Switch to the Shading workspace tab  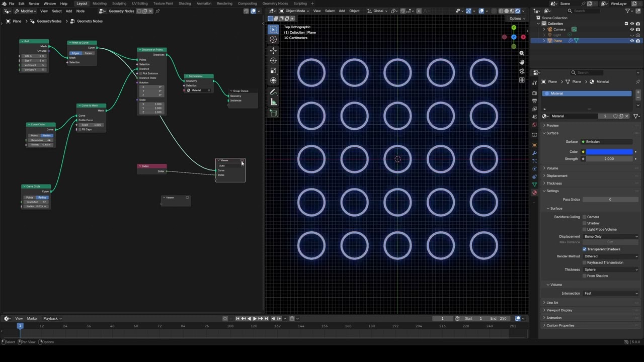coord(185,4)
